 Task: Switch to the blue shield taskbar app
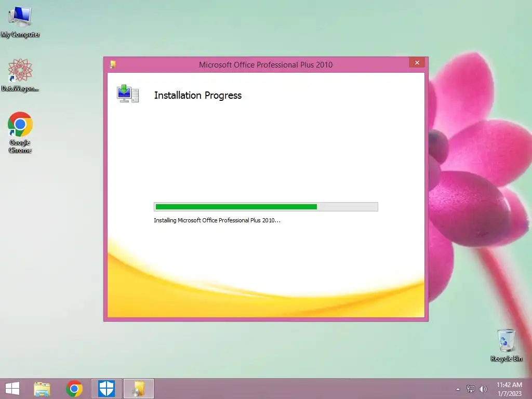click(x=106, y=389)
